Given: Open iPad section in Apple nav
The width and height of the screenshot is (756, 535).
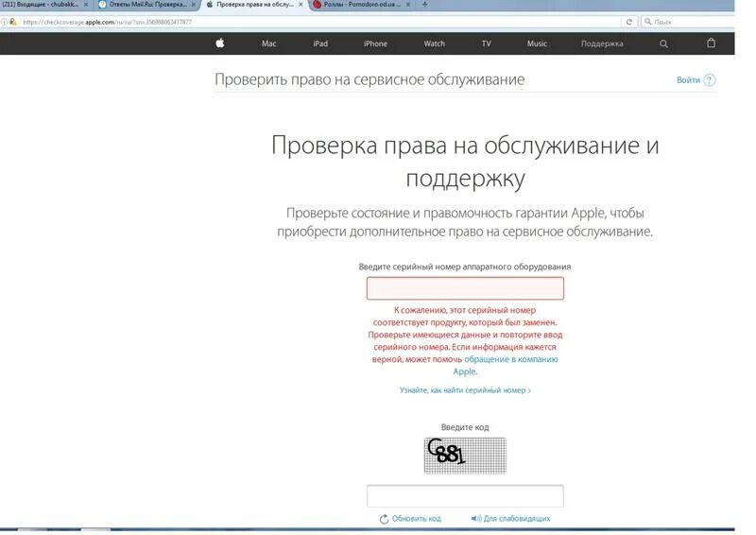Looking at the screenshot, I should coord(320,43).
